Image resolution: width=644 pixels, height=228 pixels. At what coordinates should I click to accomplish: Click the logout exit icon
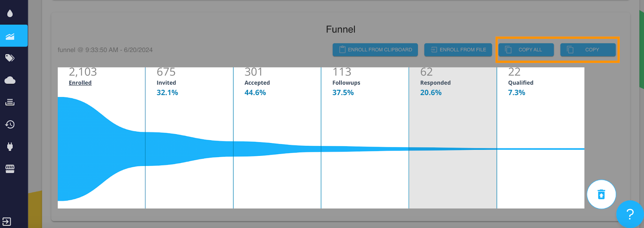tap(6, 222)
